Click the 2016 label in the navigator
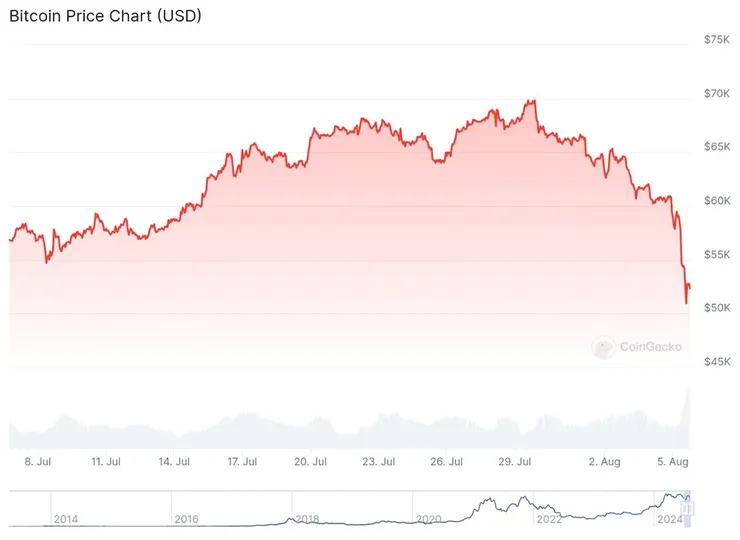The height and width of the screenshot is (540, 740). [187, 520]
